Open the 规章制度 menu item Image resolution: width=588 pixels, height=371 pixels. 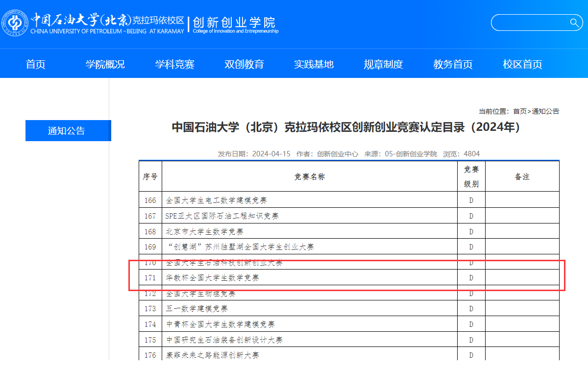tap(383, 64)
